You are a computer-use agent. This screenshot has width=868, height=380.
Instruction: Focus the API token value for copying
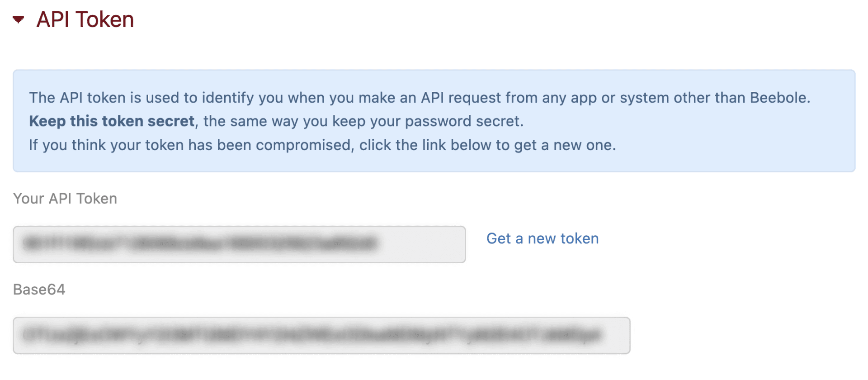(x=239, y=244)
